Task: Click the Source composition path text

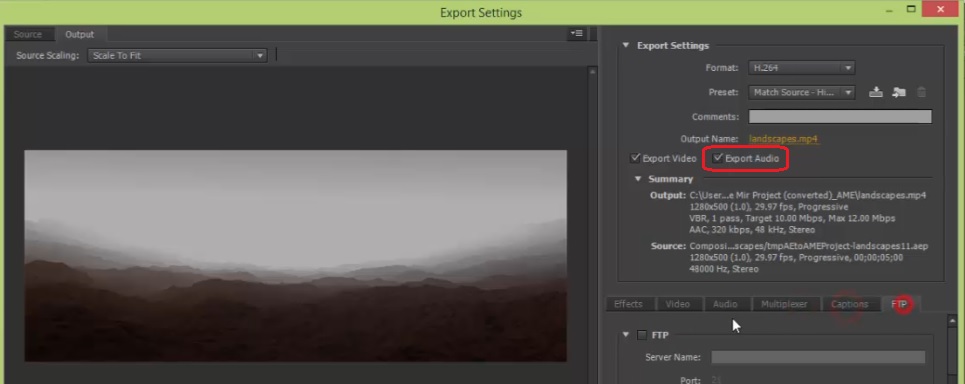Action: 809,246
